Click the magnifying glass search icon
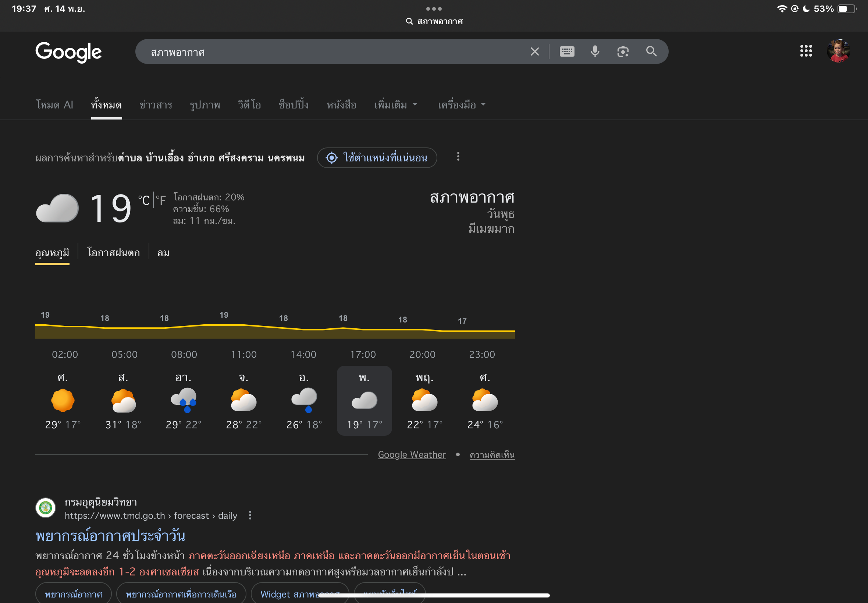868x603 pixels. pyautogui.click(x=651, y=51)
